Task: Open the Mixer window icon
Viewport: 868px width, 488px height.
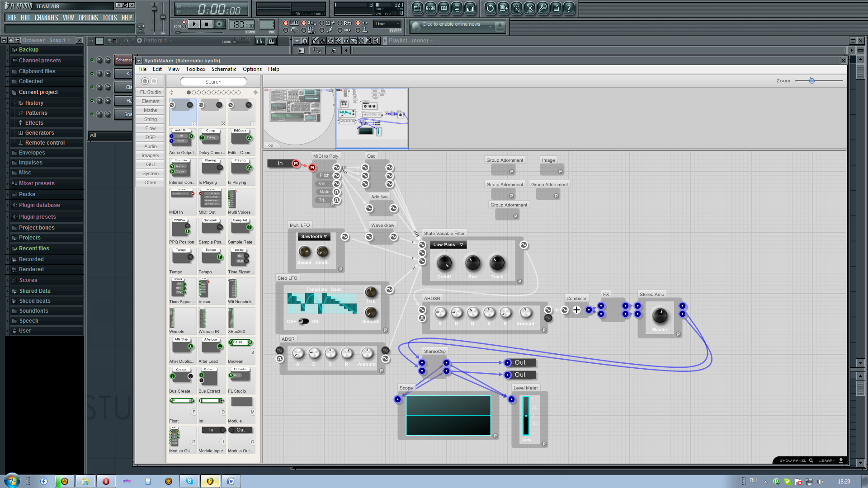Action: coord(470,8)
